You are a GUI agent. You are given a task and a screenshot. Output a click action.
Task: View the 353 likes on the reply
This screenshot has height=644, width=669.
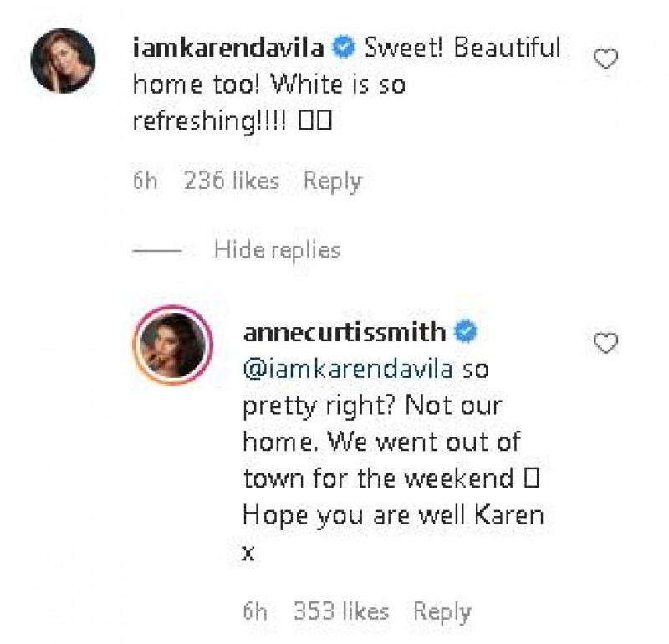point(342,611)
